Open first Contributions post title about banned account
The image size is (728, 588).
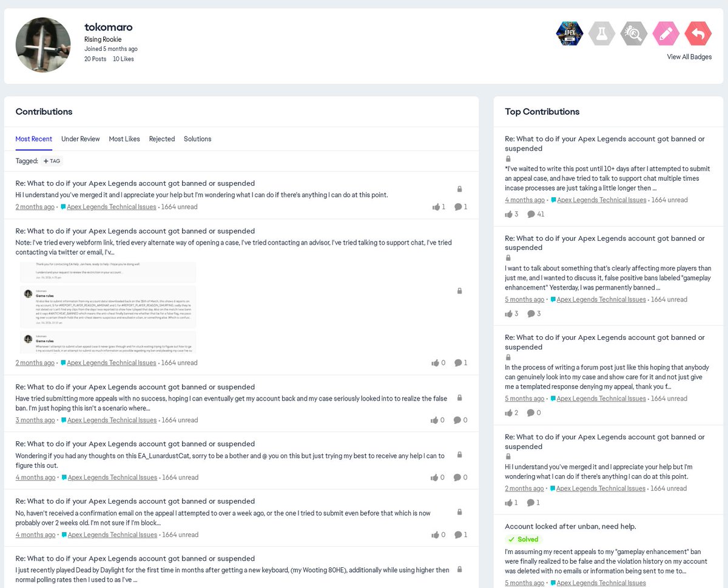[x=135, y=183]
